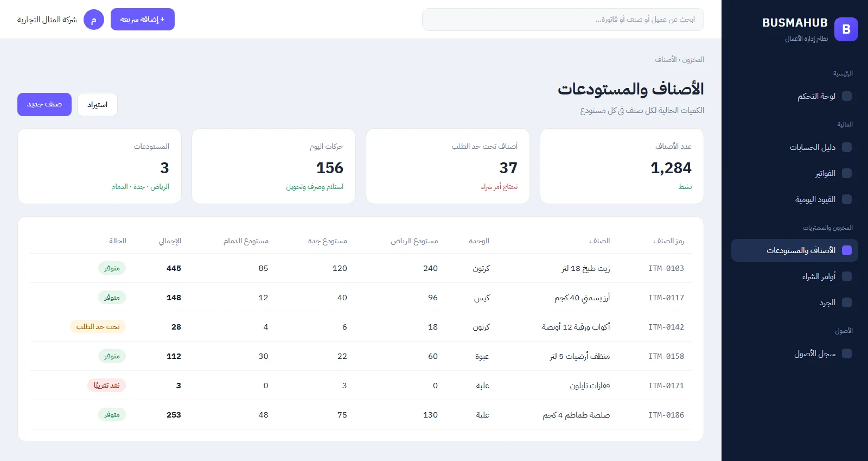868x461 pixels.
Task: Click the المخزون breadcrumb link
Action: (x=693, y=60)
